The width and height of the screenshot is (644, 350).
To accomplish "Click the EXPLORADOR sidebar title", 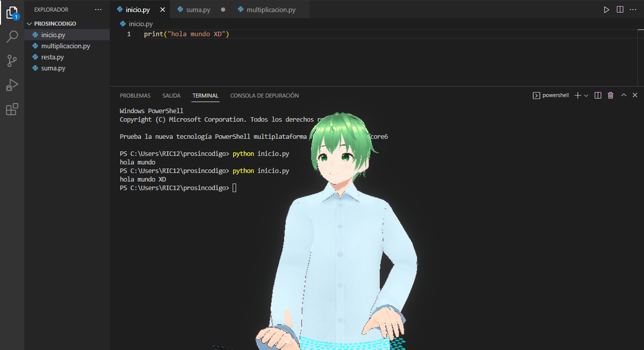I will pos(51,10).
